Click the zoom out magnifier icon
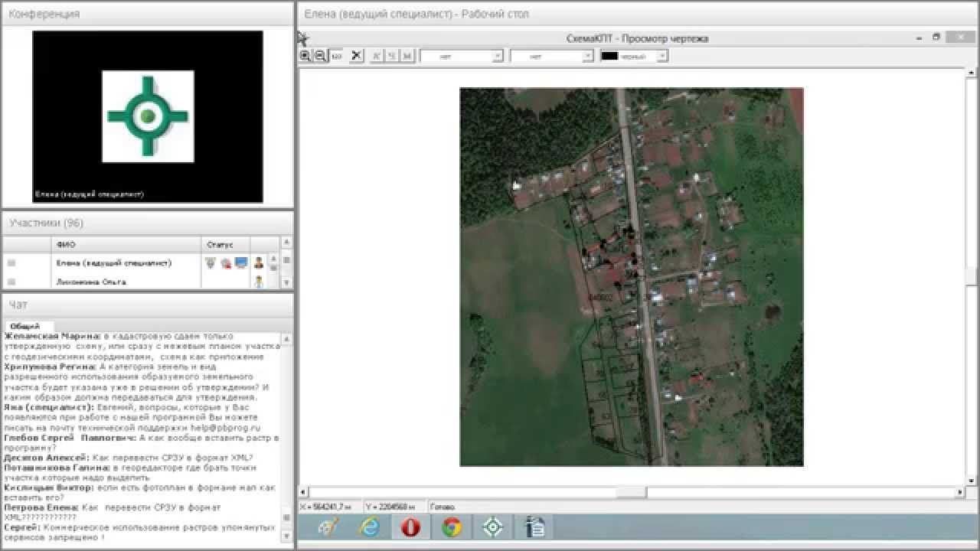This screenshot has height=551, width=980. pos(320,56)
